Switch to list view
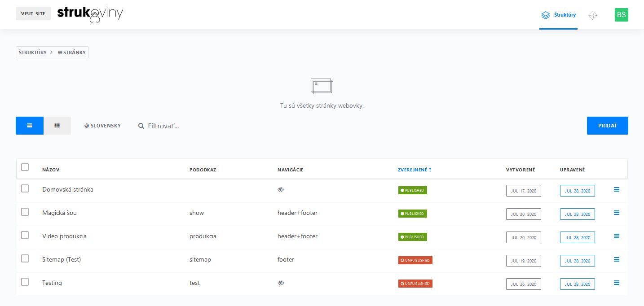The width and height of the screenshot is (644, 306). [30, 126]
